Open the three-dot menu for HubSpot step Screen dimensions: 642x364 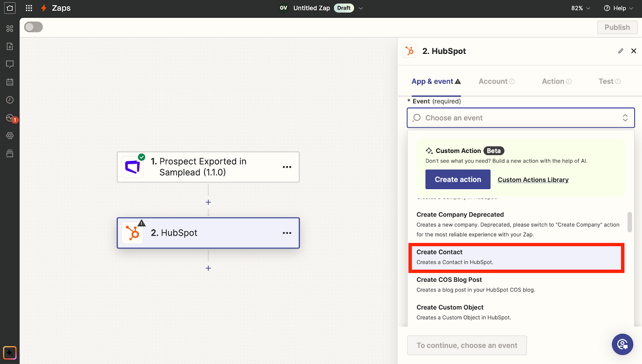click(x=287, y=233)
